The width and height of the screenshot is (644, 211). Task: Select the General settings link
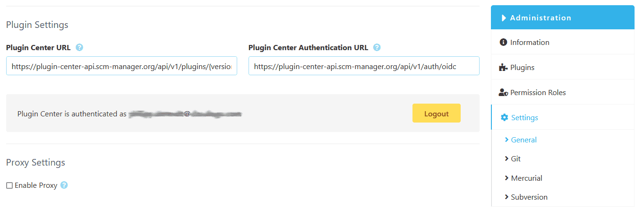[x=524, y=140]
